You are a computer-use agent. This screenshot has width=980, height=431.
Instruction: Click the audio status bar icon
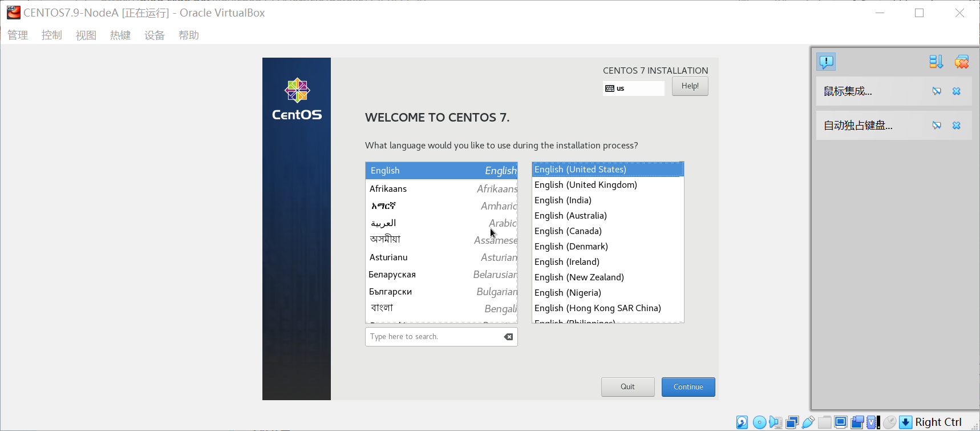click(x=775, y=422)
